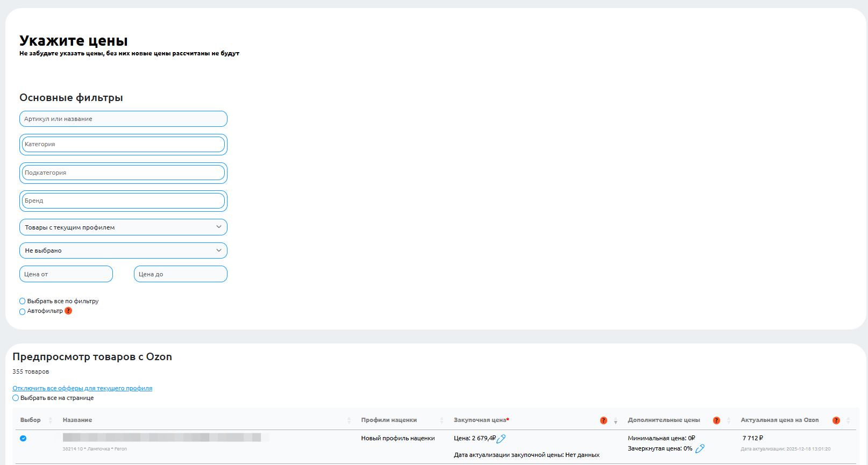
Task: Open help tooltip for Дополнительные цены column
Action: 716,420
